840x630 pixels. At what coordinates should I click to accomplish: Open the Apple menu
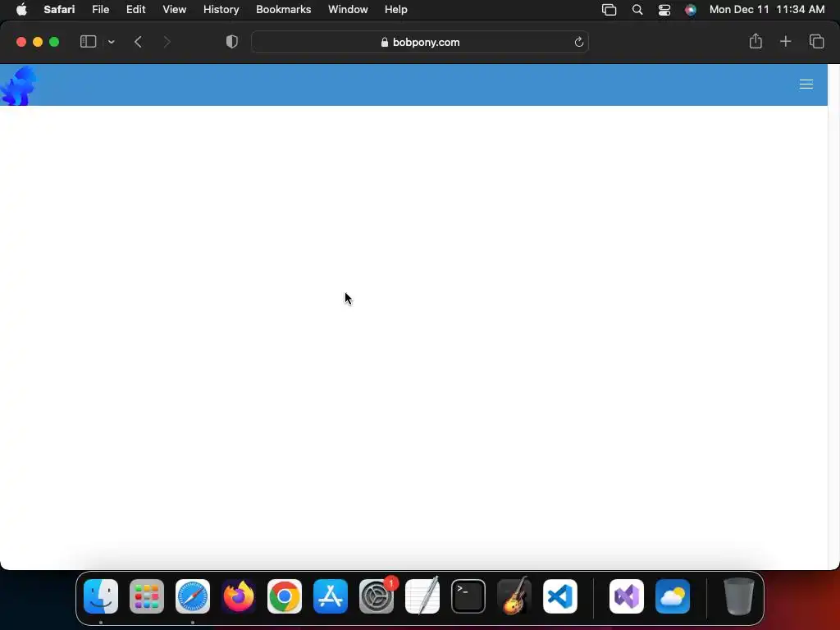click(21, 10)
